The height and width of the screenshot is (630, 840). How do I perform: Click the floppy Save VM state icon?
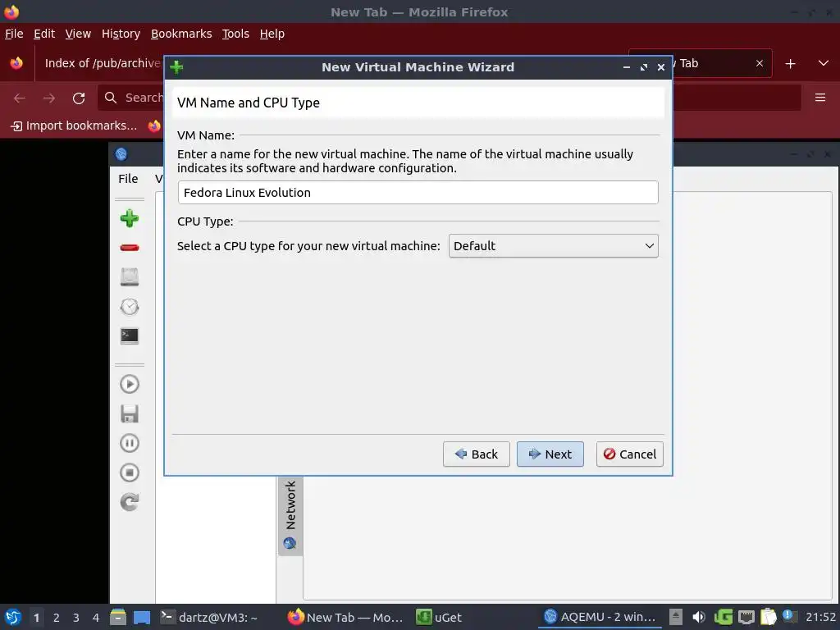[129, 413]
